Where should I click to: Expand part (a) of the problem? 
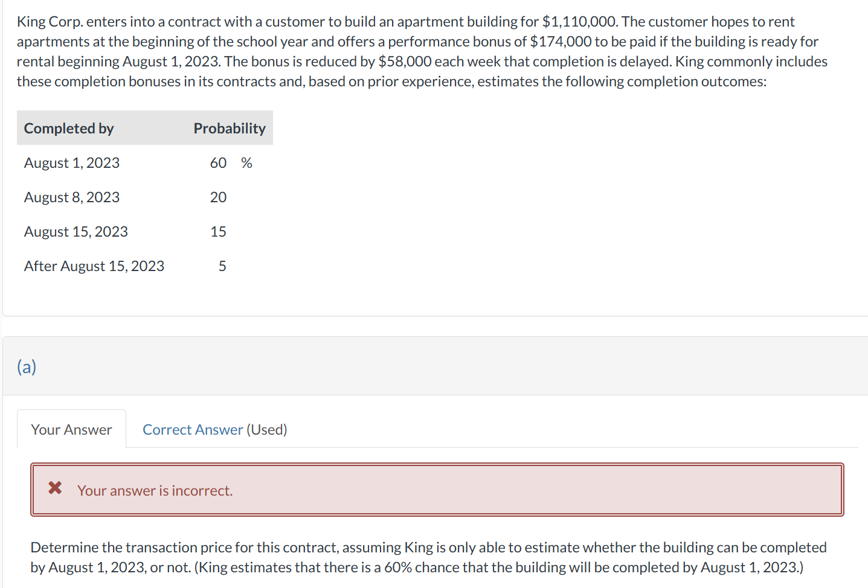click(26, 366)
